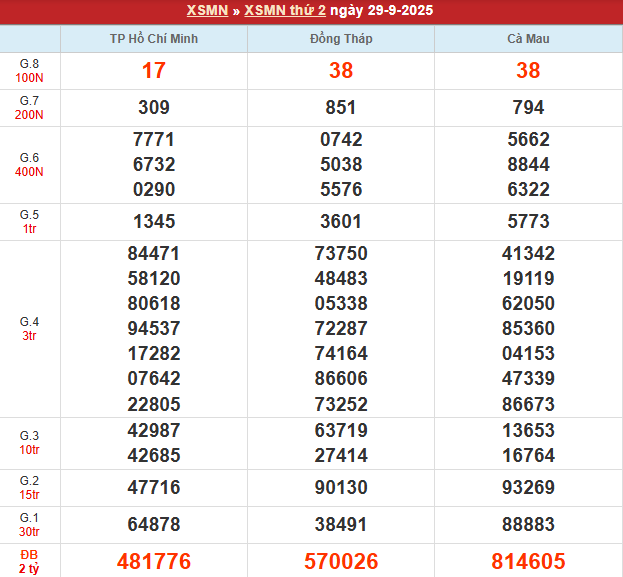Click the G.6 400N prize label
This screenshot has width=623, height=577.
click(30, 165)
